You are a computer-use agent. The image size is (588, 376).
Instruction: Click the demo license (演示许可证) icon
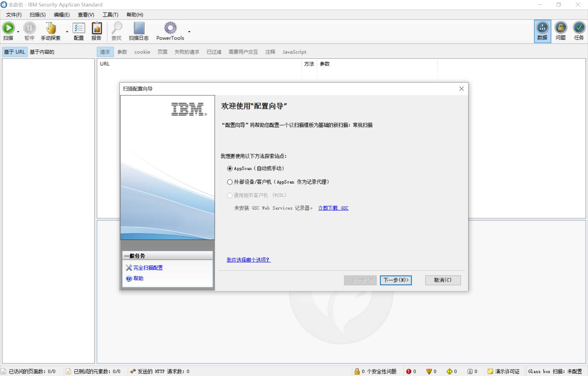pyautogui.click(x=490, y=371)
